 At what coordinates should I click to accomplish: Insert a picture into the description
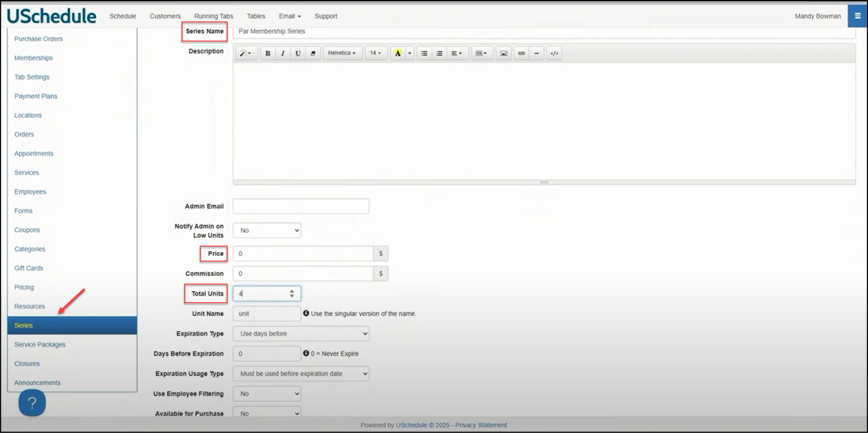[504, 53]
